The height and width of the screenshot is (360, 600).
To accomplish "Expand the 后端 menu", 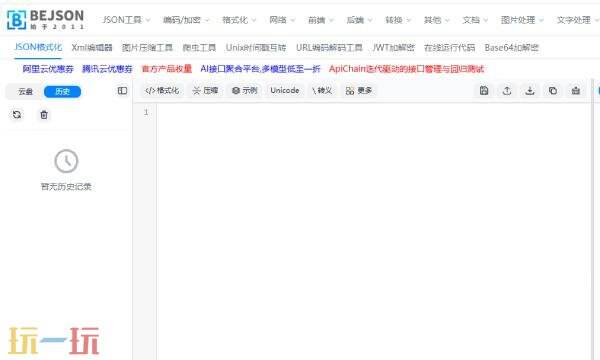I will coord(359,20).
